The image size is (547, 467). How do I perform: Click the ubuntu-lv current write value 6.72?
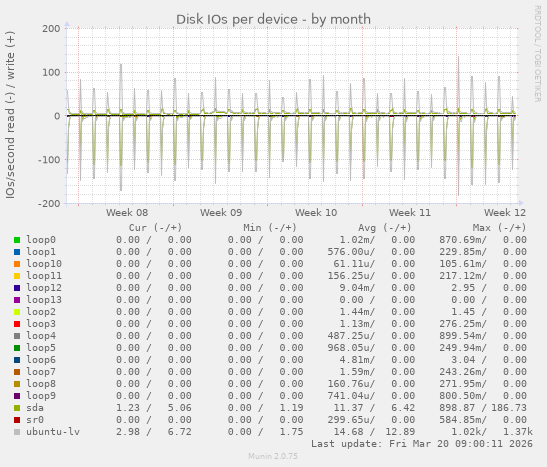coord(180,432)
